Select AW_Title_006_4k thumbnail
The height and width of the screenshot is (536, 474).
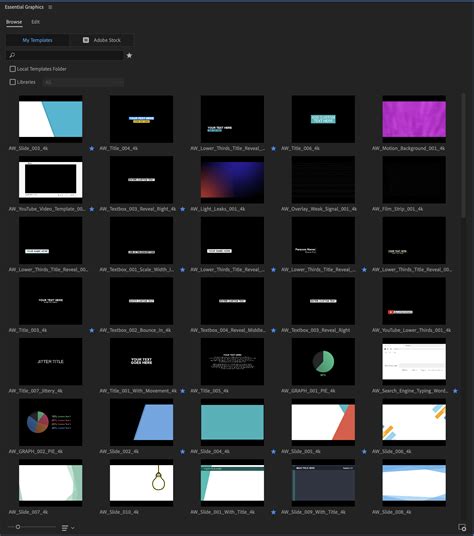coord(323,119)
